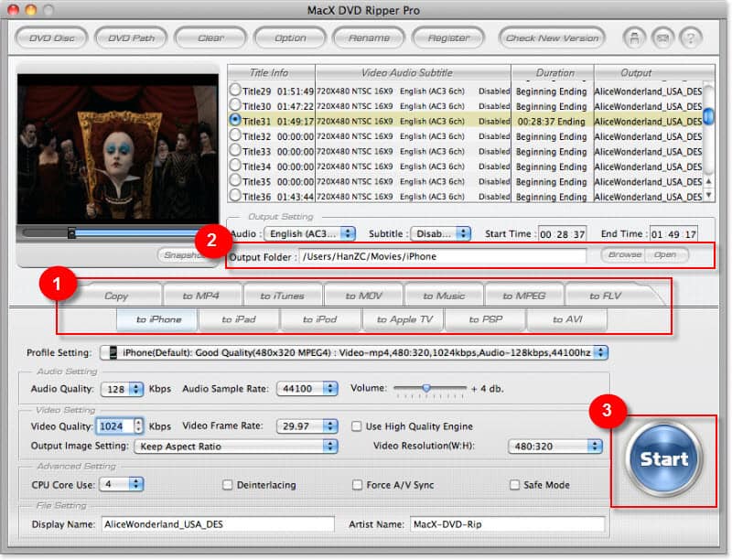Open the Audio Quality dropdown
The image size is (732, 560).
pos(122,389)
